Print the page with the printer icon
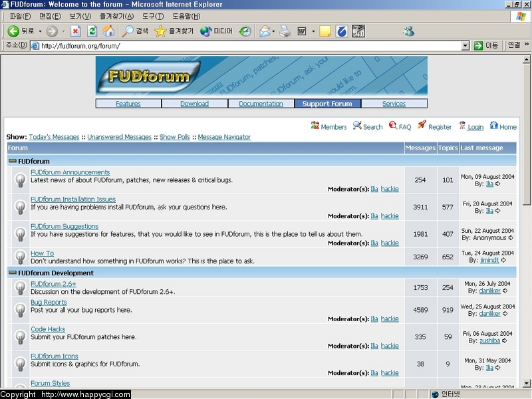The image size is (532, 399). [x=285, y=31]
